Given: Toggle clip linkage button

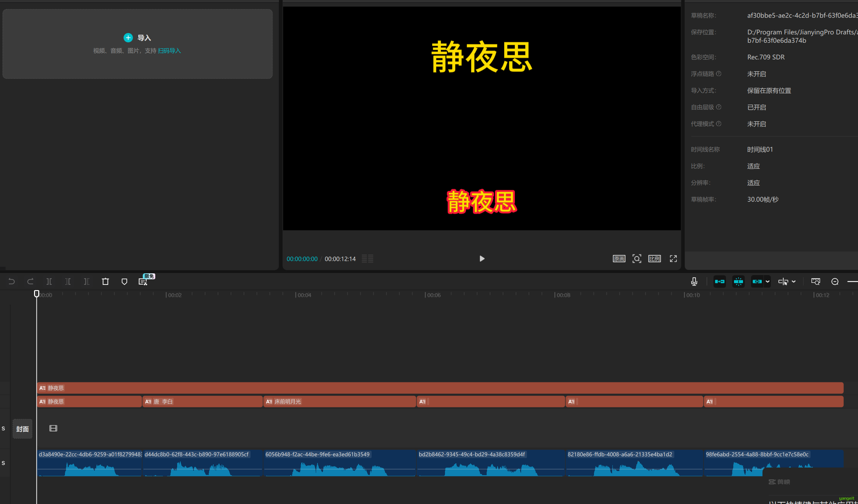Looking at the screenshot, I should 757,281.
